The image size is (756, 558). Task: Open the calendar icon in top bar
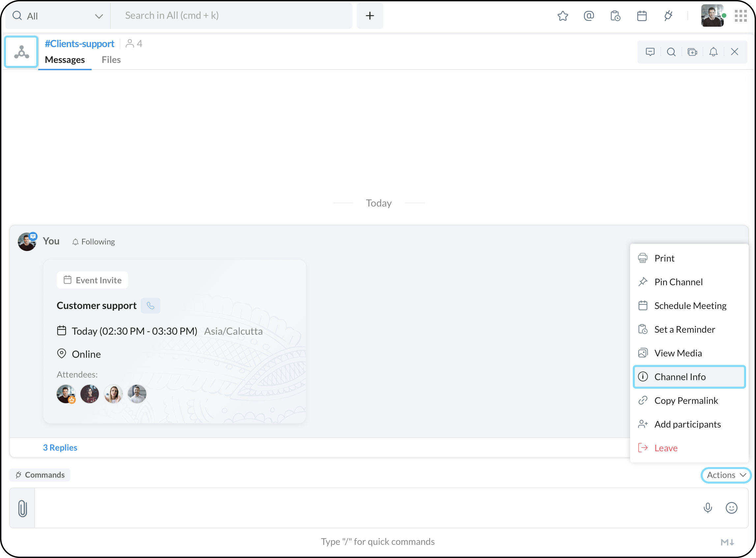(642, 16)
